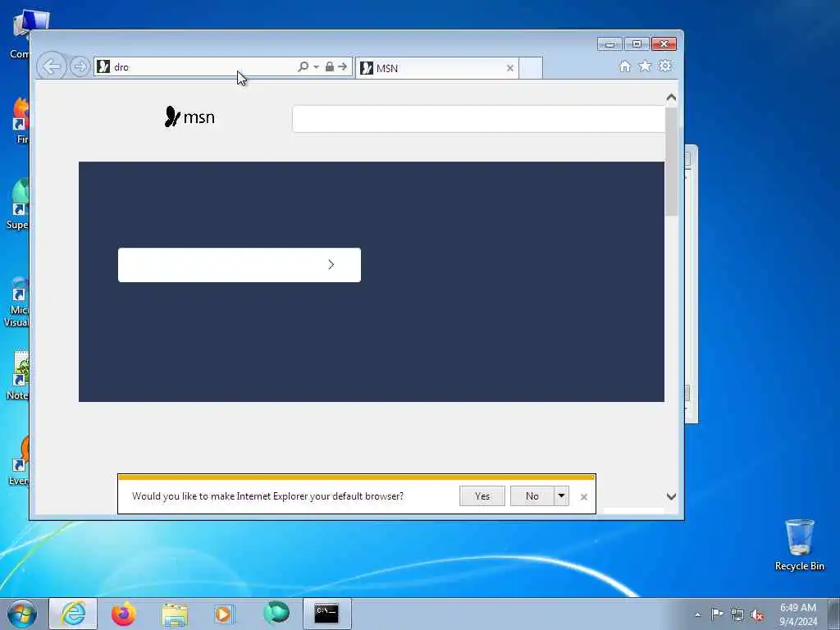Click the green round taskbar application icon
This screenshot has width=840, height=630.
[276, 614]
